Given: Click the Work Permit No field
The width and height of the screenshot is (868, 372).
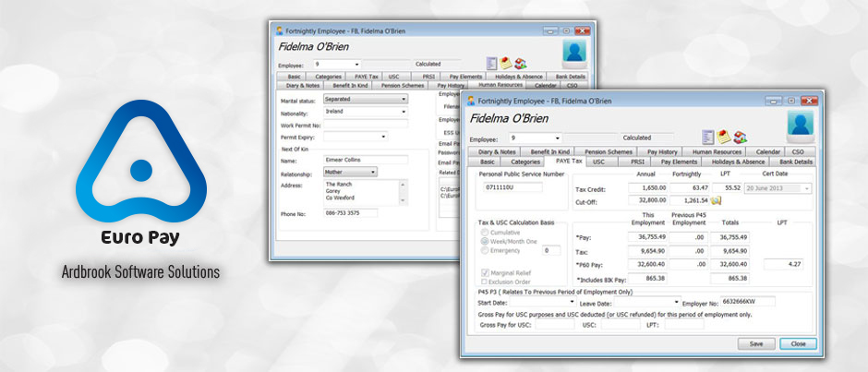Looking at the screenshot, I should (x=366, y=124).
